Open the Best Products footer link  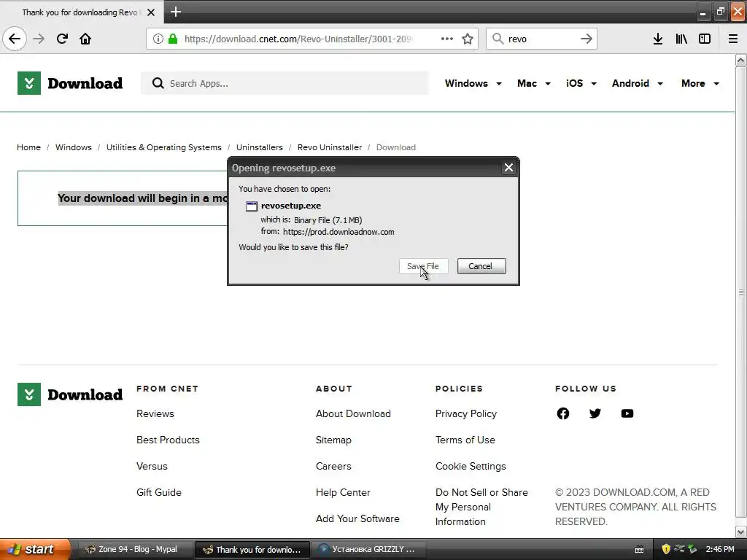(168, 440)
